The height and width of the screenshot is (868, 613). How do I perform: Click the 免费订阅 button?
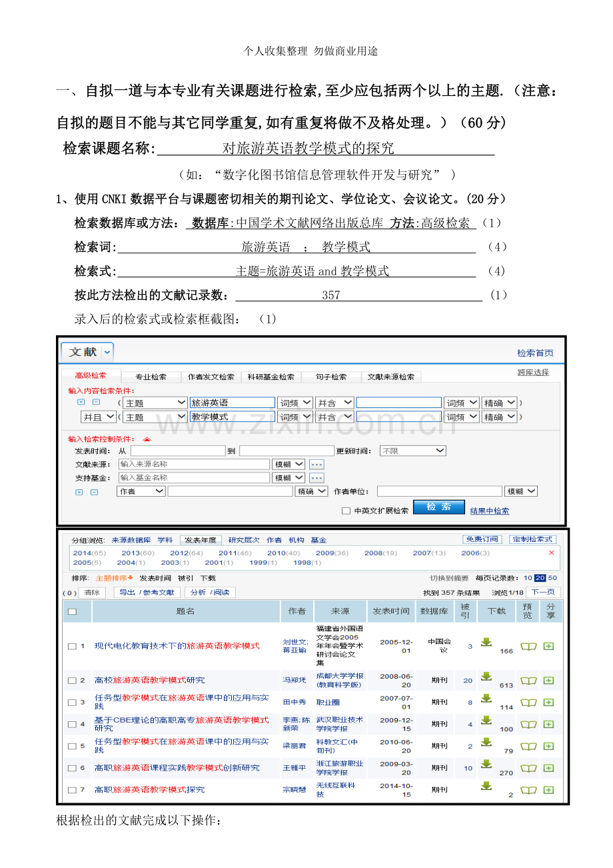[482, 539]
